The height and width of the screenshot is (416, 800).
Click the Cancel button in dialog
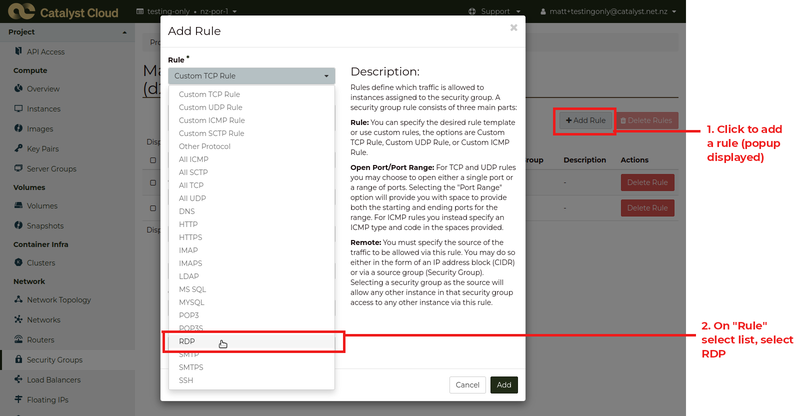coord(467,385)
